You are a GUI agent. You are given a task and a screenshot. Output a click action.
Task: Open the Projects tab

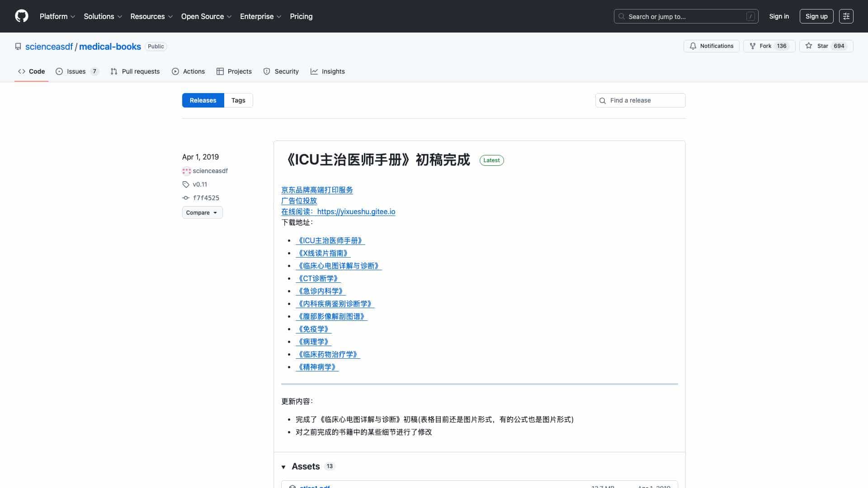pyautogui.click(x=234, y=71)
